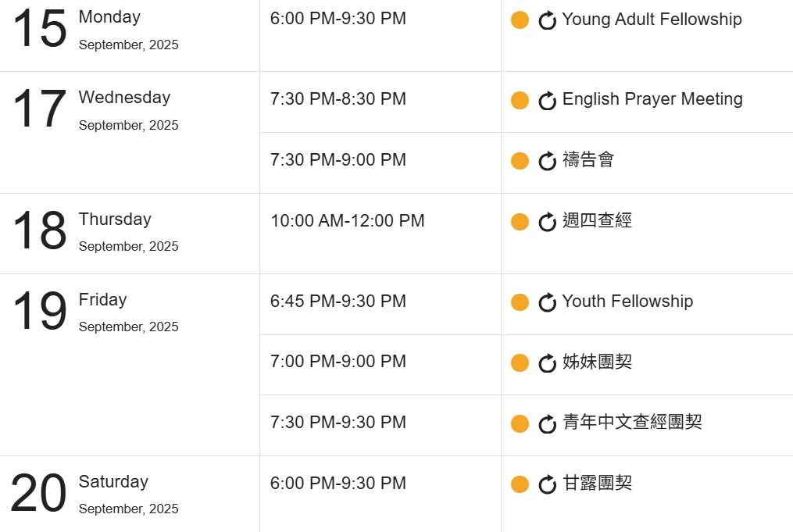This screenshot has height=532, width=793.
Task: Open the English Prayer Meeting event
Action: pos(652,99)
